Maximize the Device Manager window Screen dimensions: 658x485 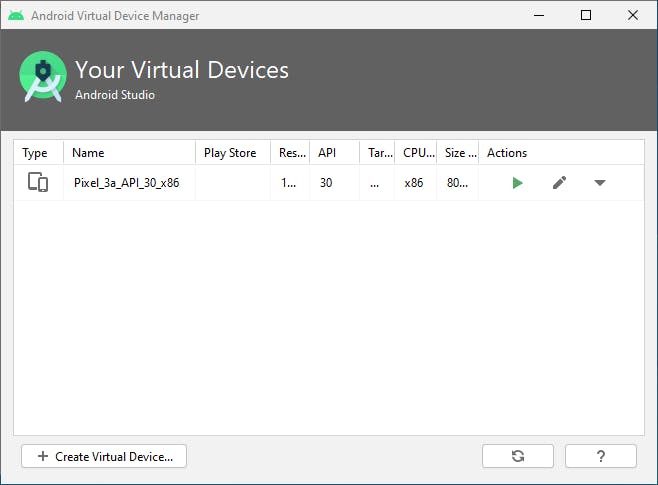(586, 15)
